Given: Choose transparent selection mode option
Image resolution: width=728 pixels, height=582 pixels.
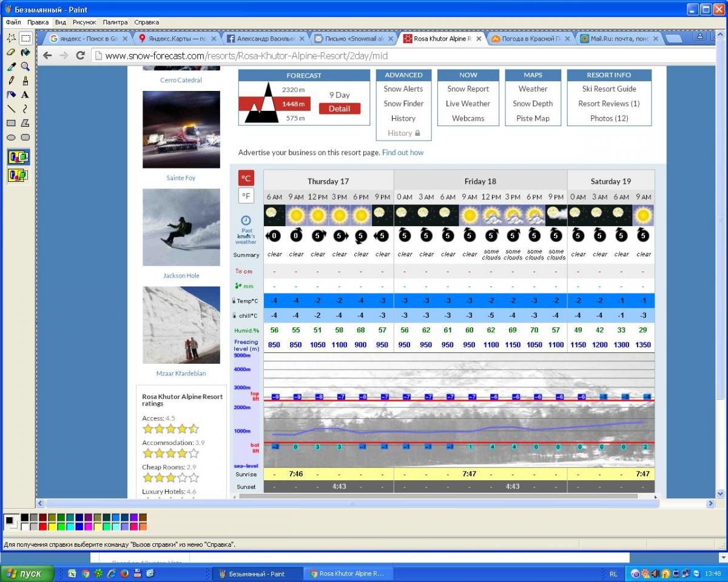Looking at the screenshot, I should 18,175.
